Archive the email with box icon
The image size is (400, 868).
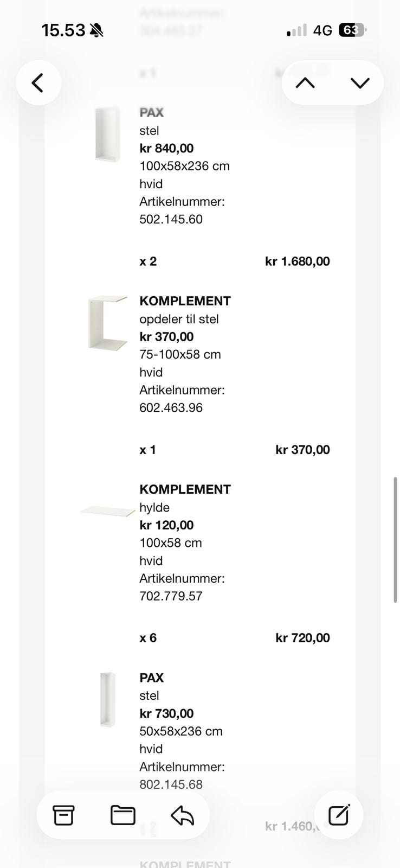pos(63,815)
